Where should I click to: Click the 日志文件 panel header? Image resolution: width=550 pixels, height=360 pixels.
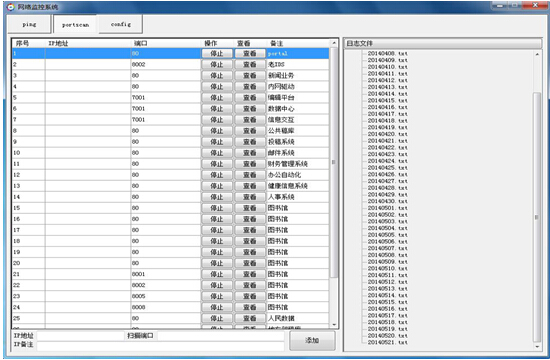443,43
